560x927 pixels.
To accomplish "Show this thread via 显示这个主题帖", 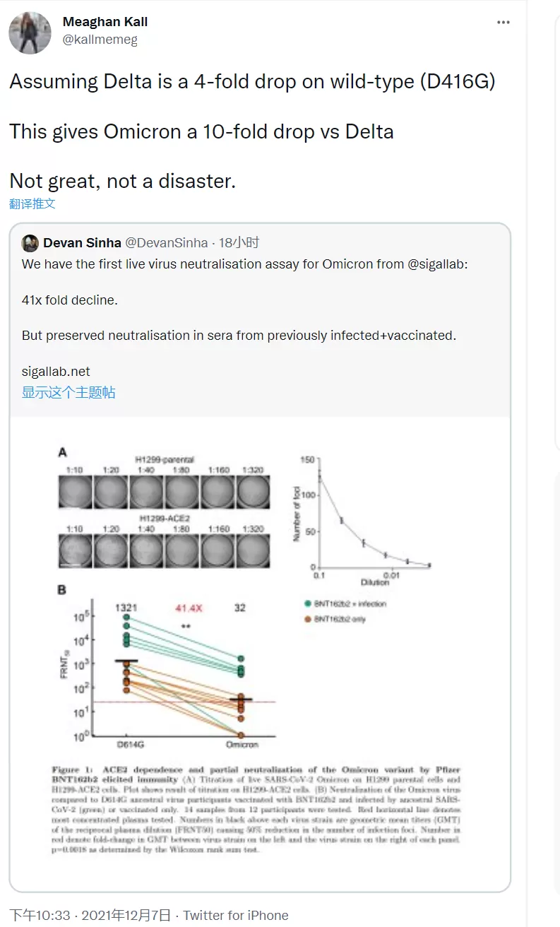I will [x=68, y=392].
